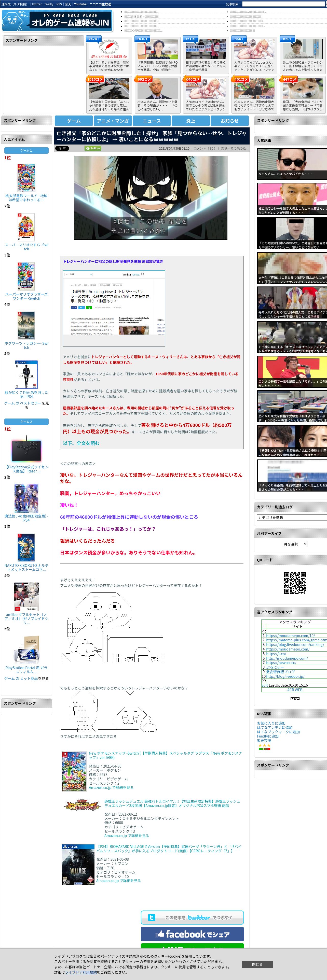Click the green Follow button

(93, 148)
